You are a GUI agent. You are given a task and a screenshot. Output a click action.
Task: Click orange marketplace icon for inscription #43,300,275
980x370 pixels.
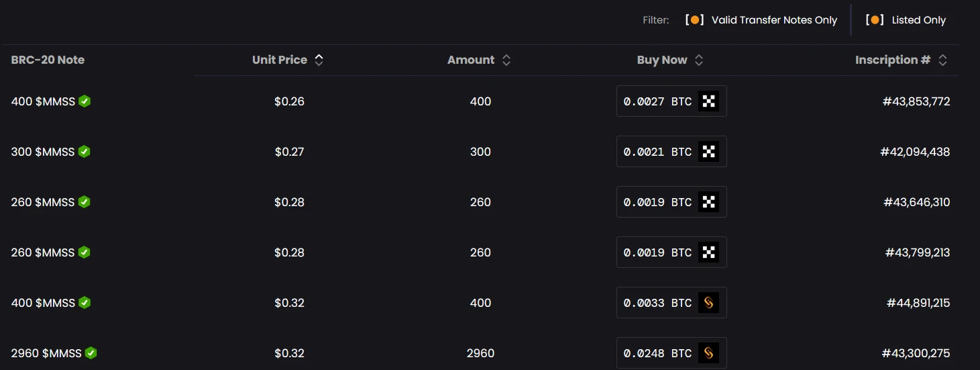(x=708, y=353)
